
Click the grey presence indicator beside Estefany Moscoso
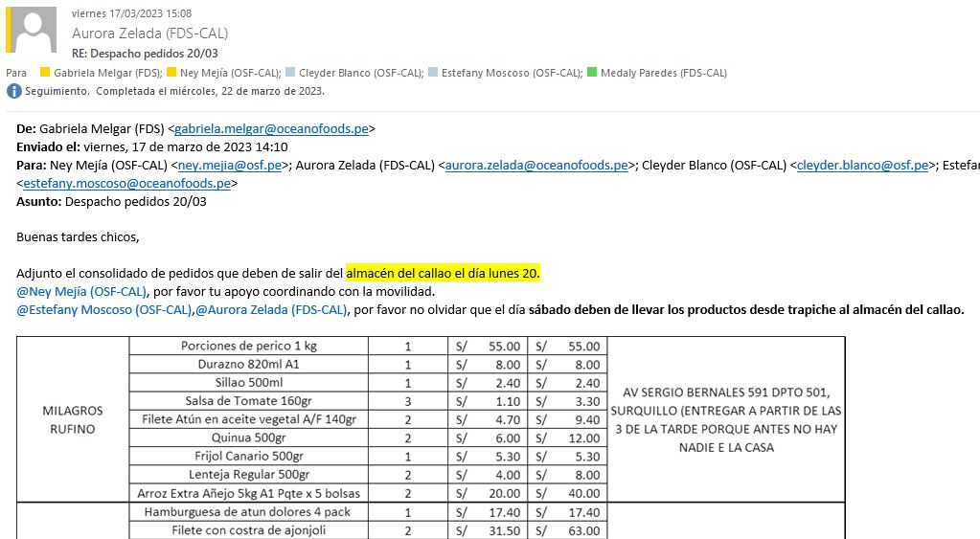pos(433,73)
